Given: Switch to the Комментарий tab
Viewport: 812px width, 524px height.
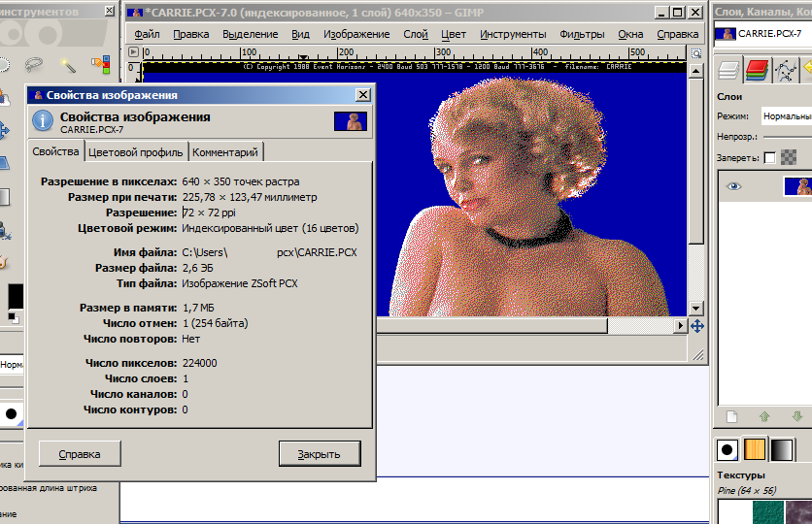Looking at the screenshot, I should point(225,152).
